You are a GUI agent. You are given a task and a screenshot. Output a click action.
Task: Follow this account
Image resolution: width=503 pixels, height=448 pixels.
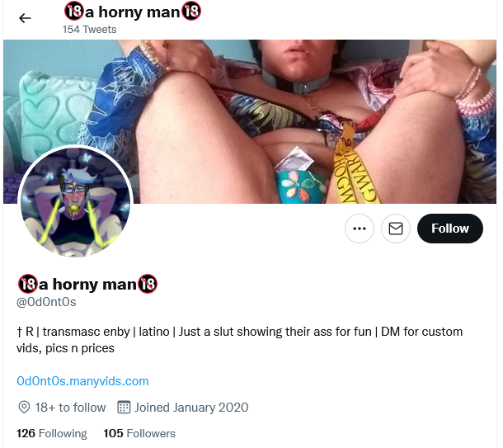pyautogui.click(x=450, y=229)
